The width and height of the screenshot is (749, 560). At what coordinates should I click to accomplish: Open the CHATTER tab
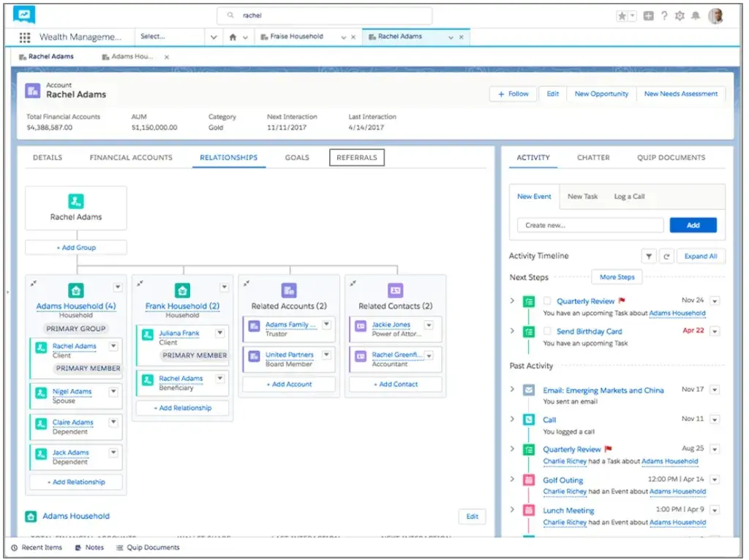coord(593,156)
